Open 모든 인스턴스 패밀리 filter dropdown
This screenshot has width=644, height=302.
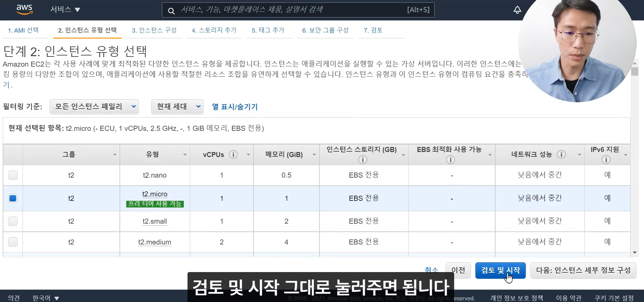coord(94,107)
